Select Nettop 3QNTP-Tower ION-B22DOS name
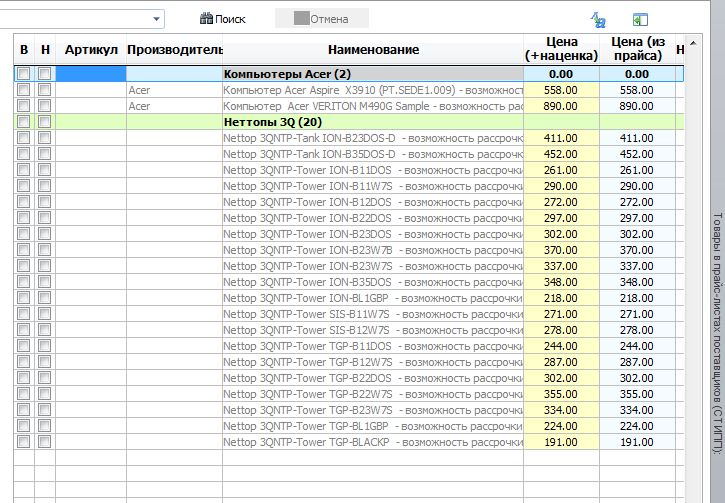 [x=373, y=218]
